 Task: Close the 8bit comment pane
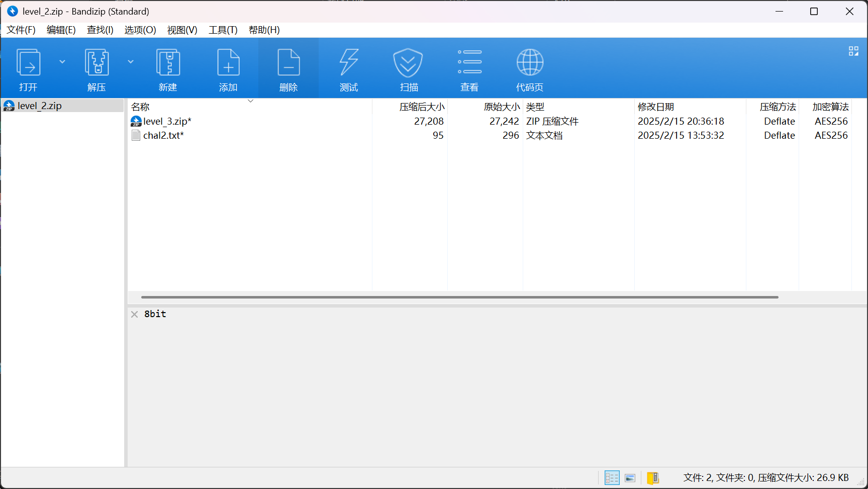click(135, 314)
